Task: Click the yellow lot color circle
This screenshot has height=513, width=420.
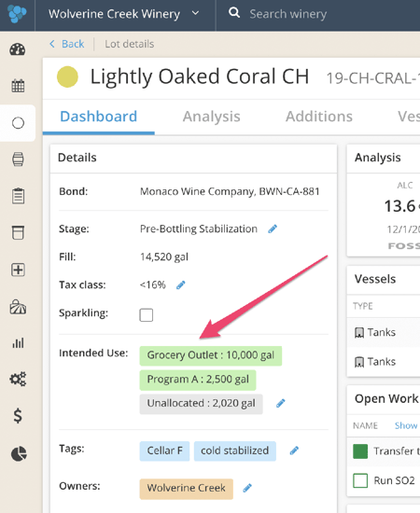Action: click(x=67, y=76)
